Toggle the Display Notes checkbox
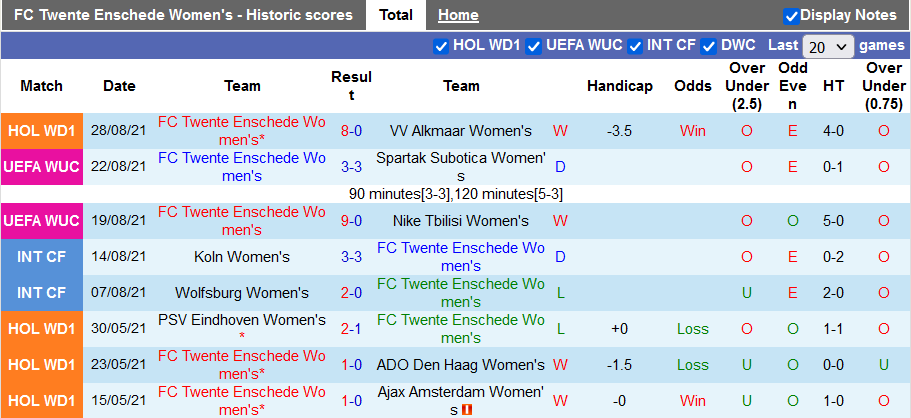Viewport: 911px width, 418px height. [791, 16]
